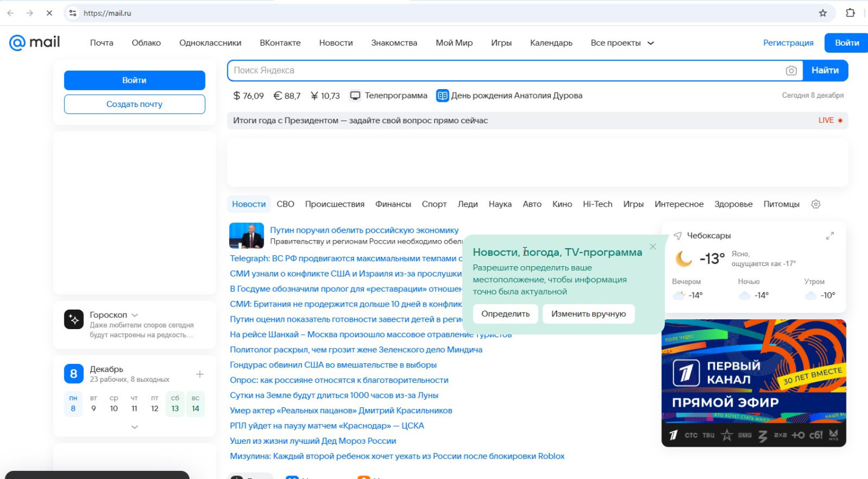Image resolution: width=868 pixels, height=479 pixels.
Task: Open the Гороскоп star icon
Action: pyautogui.click(x=74, y=319)
